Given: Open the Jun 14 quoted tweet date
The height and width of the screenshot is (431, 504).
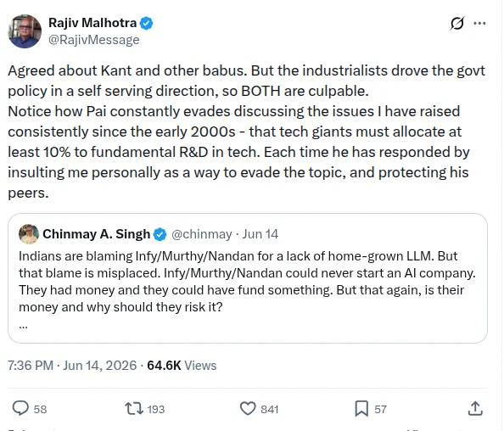Looking at the screenshot, I should click(260, 234).
